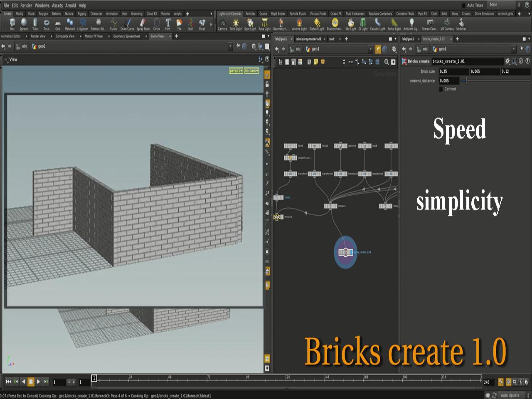Open the gear menu in Bricks create parameters
This screenshot has height=399, width=532.
tap(507, 61)
